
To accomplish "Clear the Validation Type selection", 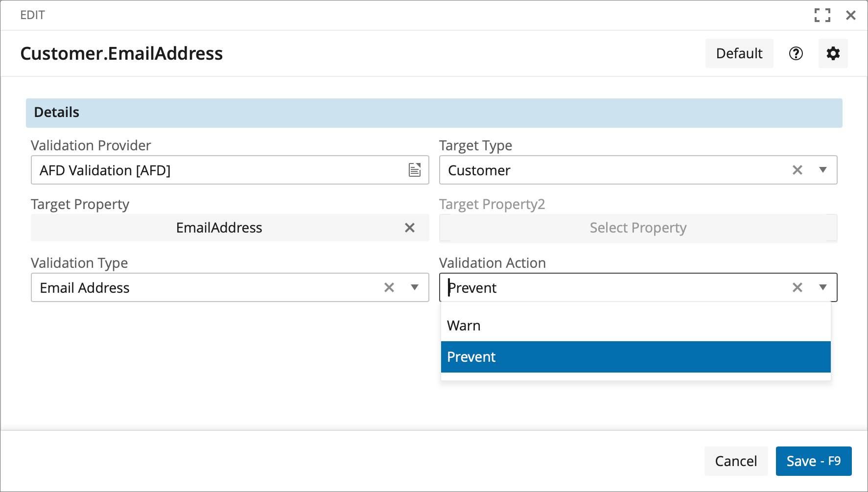I will [389, 287].
